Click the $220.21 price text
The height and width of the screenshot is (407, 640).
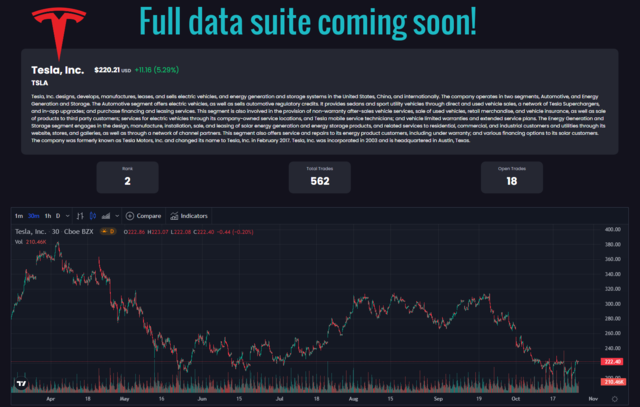point(107,70)
